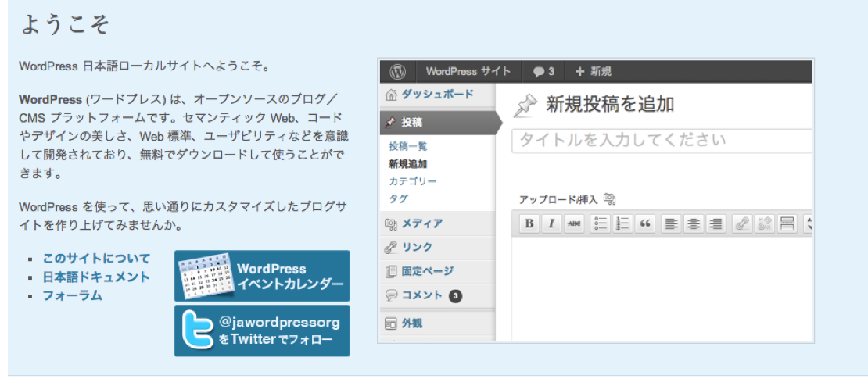This screenshot has width=868, height=386.
Task: Click the Bold (B) formatting icon
Action: pyautogui.click(x=529, y=224)
